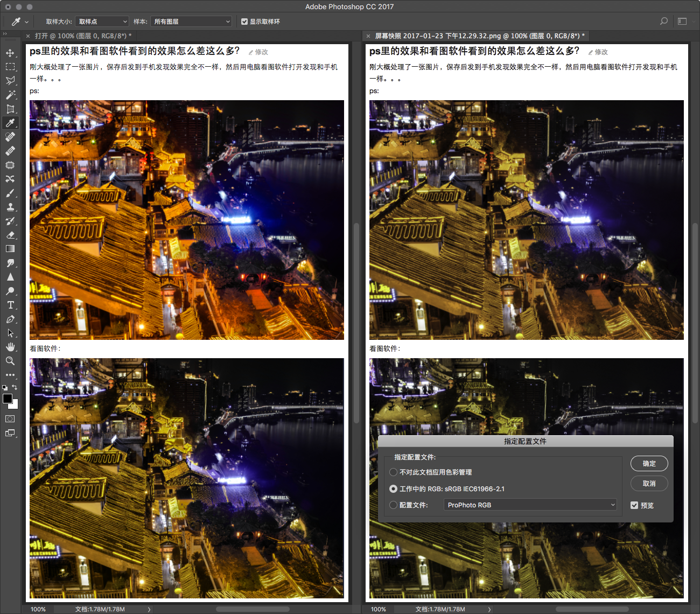700x614 pixels.
Task: Open the 样本 所有图层 dropdown
Action: point(191,22)
